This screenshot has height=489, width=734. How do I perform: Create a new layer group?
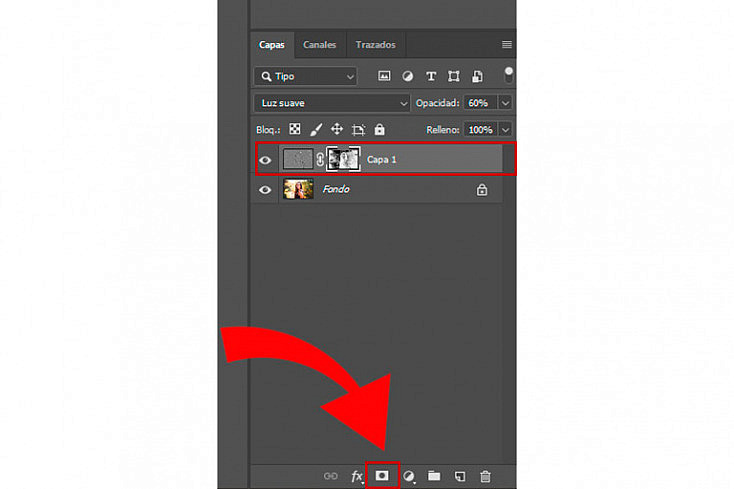[x=434, y=476]
